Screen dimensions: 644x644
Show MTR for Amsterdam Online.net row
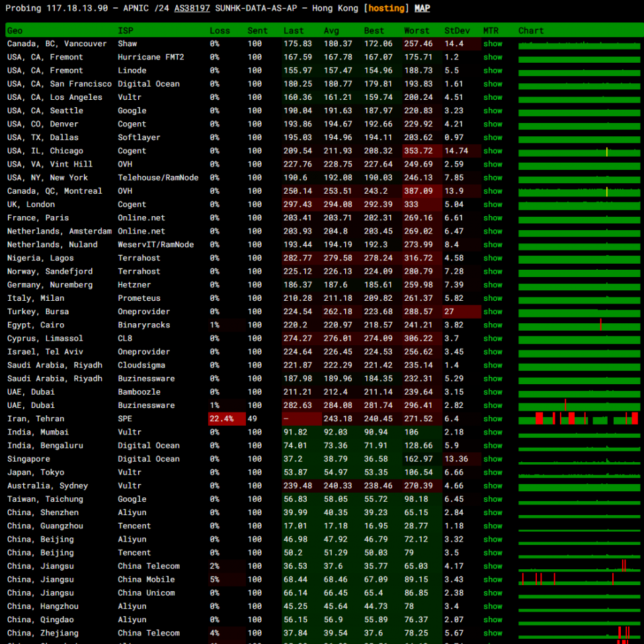(x=493, y=231)
